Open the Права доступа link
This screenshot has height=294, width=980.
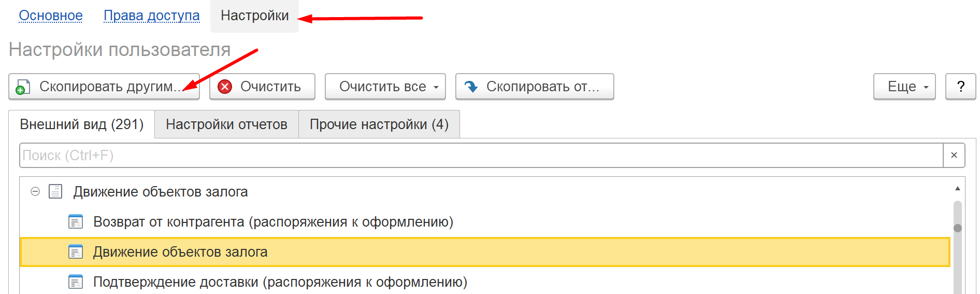(151, 16)
